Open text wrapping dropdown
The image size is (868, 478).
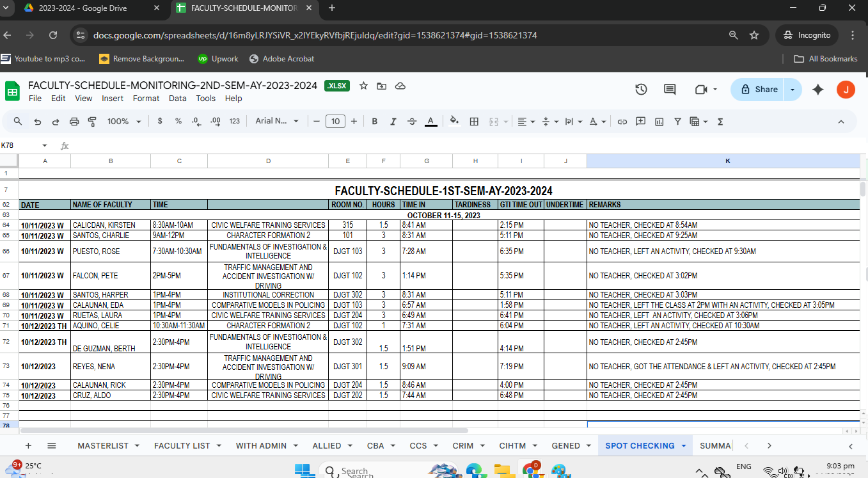tap(574, 122)
